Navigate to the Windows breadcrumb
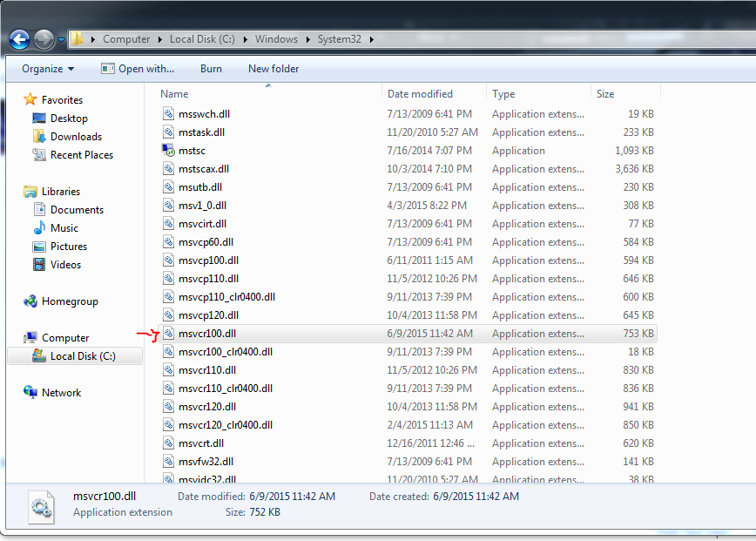This screenshot has width=756, height=541. [x=276, y=39]
